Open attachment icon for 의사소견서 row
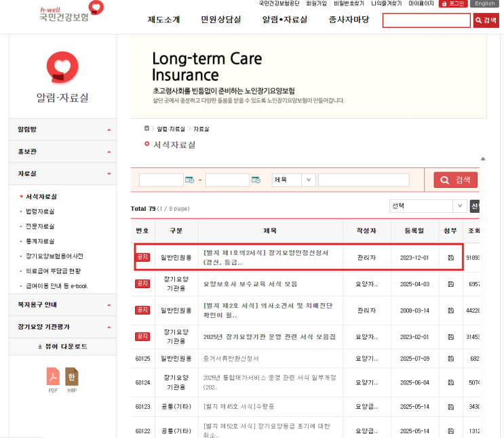 click(x=450, y=310)
